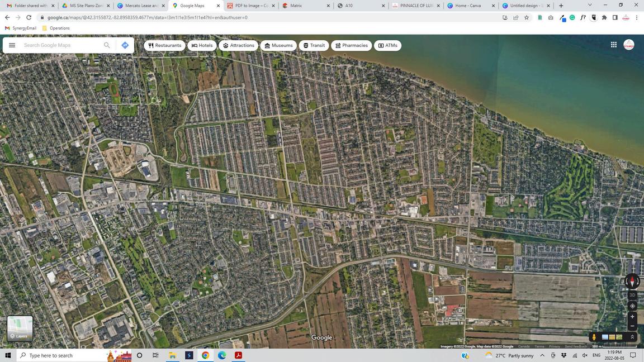Click the Search Google Maps field
The width and height of the screenshot is (644, 362).
61,45
